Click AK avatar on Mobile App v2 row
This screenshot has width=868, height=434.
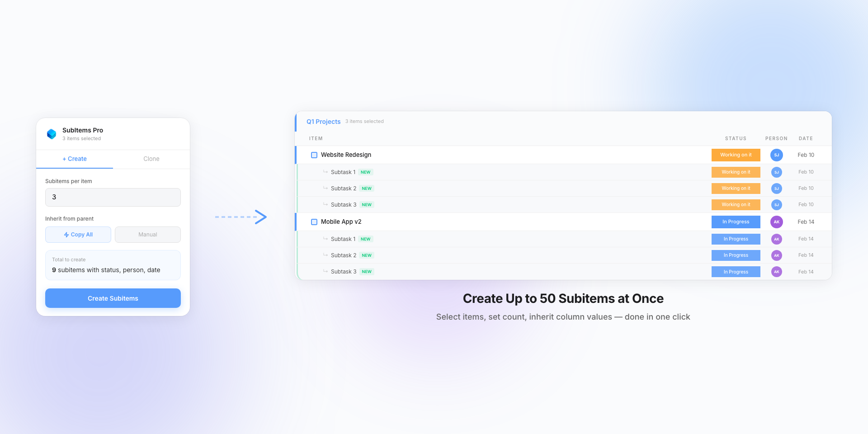coord(777,222)
